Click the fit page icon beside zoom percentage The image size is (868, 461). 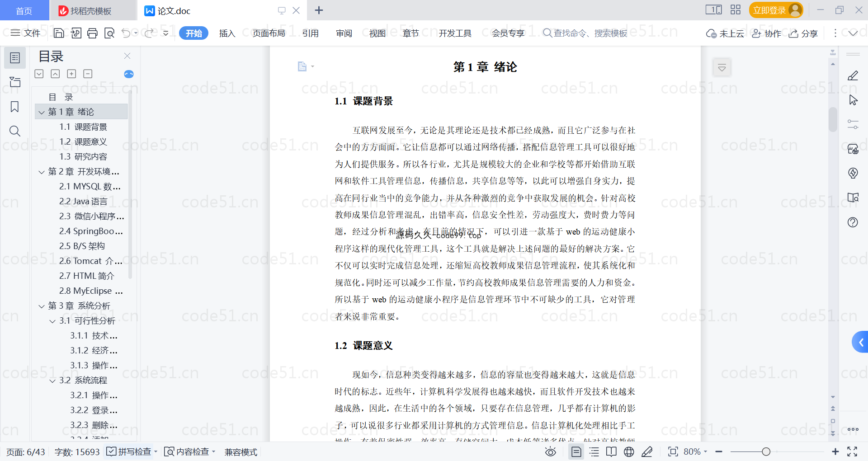(x=673, y=452)
